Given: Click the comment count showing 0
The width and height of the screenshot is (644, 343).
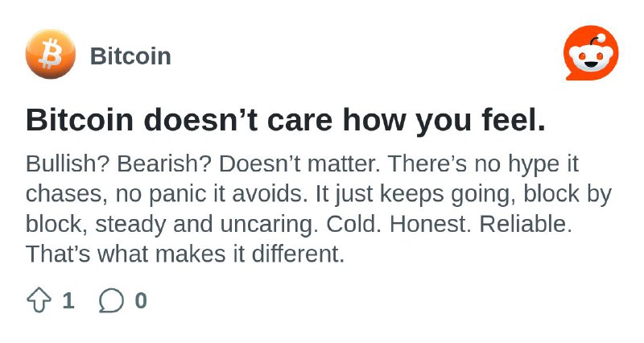Looking at the screenshot, I should 141,300.
